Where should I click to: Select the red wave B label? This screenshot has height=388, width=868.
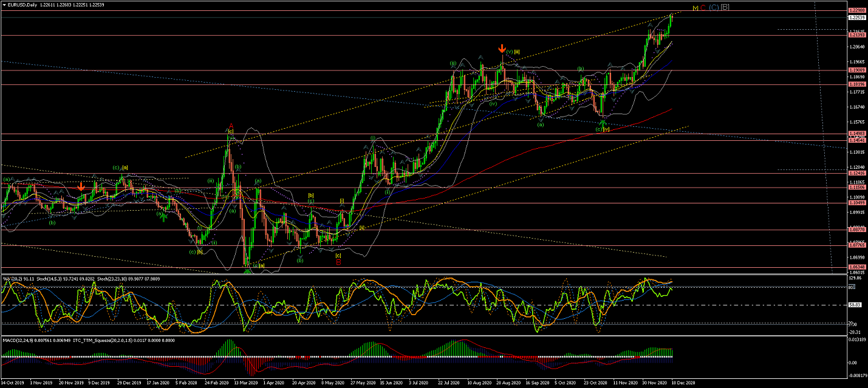[x=338, y=262]
